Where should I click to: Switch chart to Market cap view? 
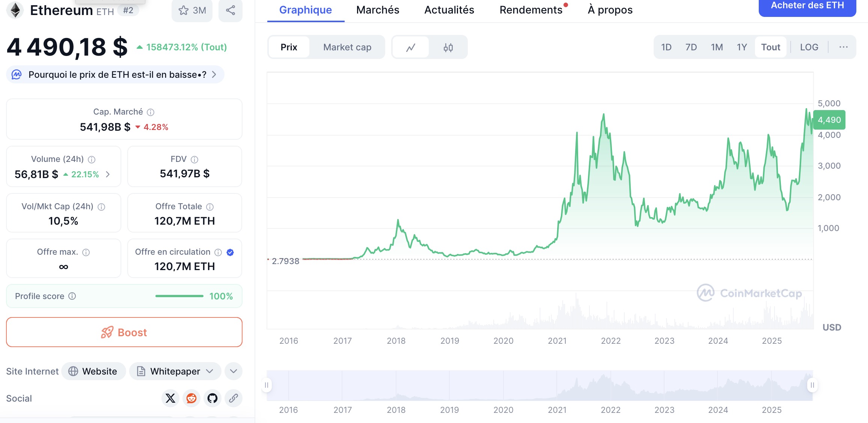point(347,47)
